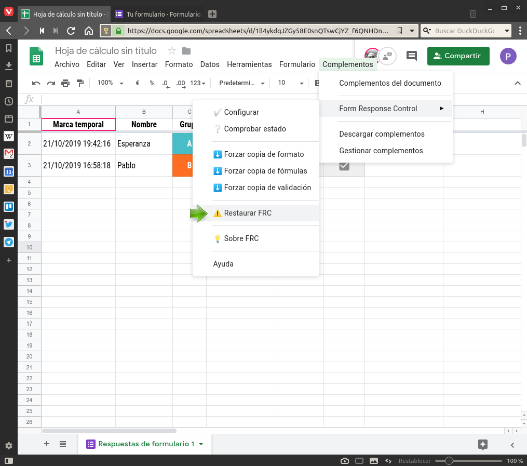The width and height of the screenshot is (527, 466).
Task: Print the spreadsheet
Action: 66,83
